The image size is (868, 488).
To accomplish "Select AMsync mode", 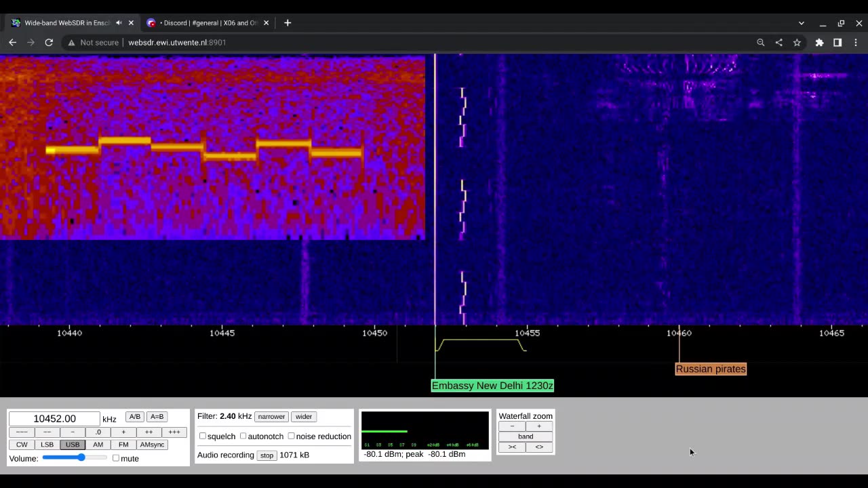I will pos(152,445).
